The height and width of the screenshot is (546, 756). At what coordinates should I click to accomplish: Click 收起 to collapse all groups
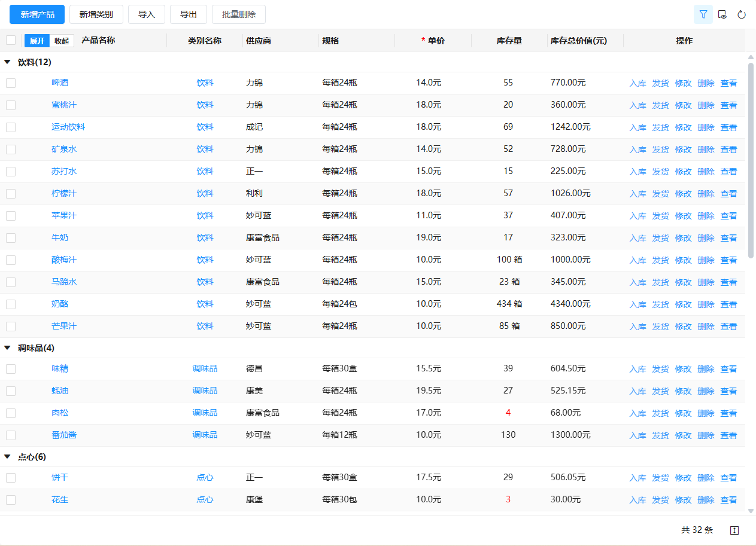click(62, 41)
